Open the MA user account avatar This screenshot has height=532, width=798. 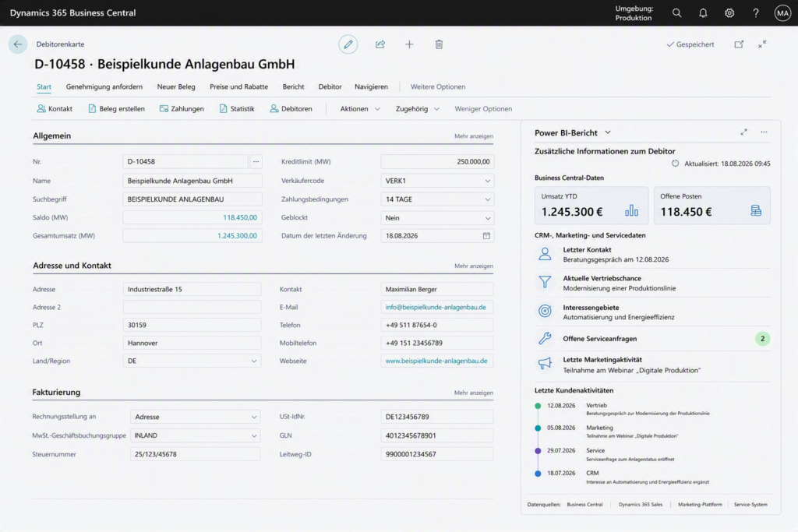pyautogui.click(x=782, y=12)
